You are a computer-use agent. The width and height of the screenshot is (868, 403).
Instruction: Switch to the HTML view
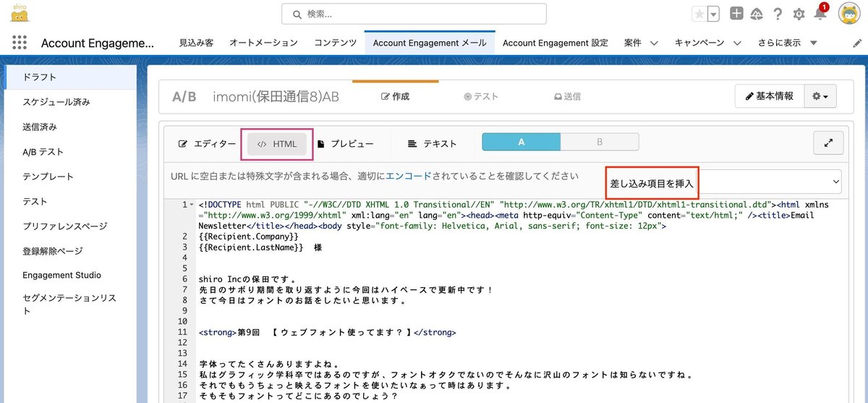tap(277, 144)
